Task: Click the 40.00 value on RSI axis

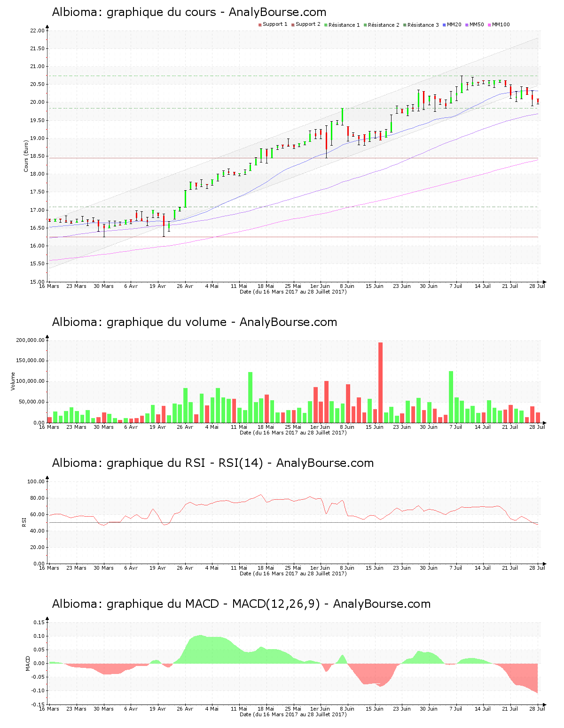Action: tap(37, 531)
